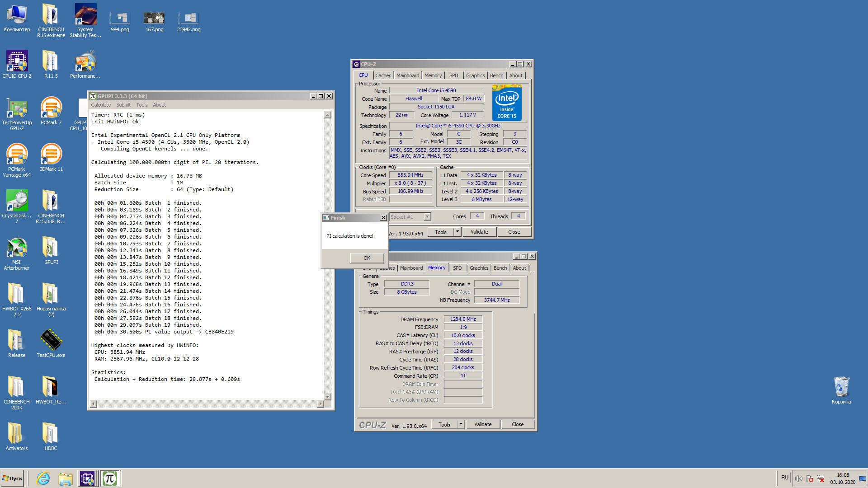This screenshot has width=868, height=488.
Task: Expand Tools dropdown arrow in lower CPU-Z
Action: pyautogui.click(x=461, y=424)
